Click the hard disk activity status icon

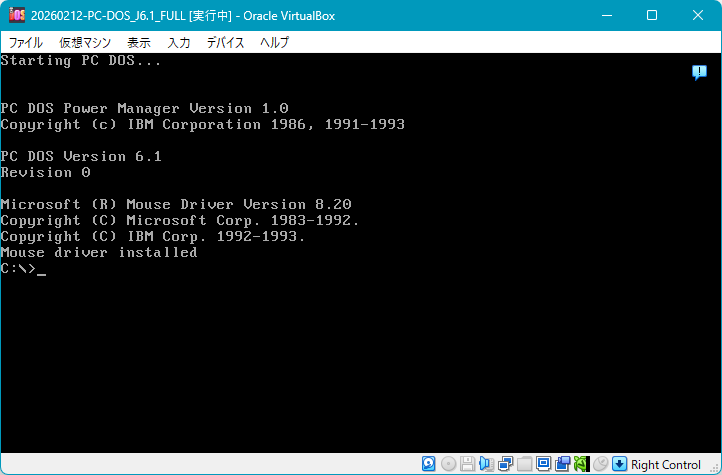[429, 464]
